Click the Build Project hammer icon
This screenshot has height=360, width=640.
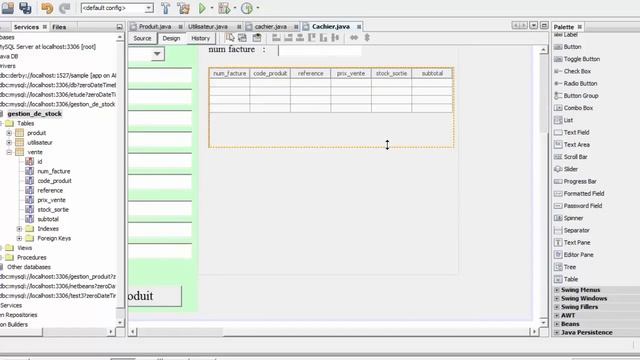click(x=165, y=8)
